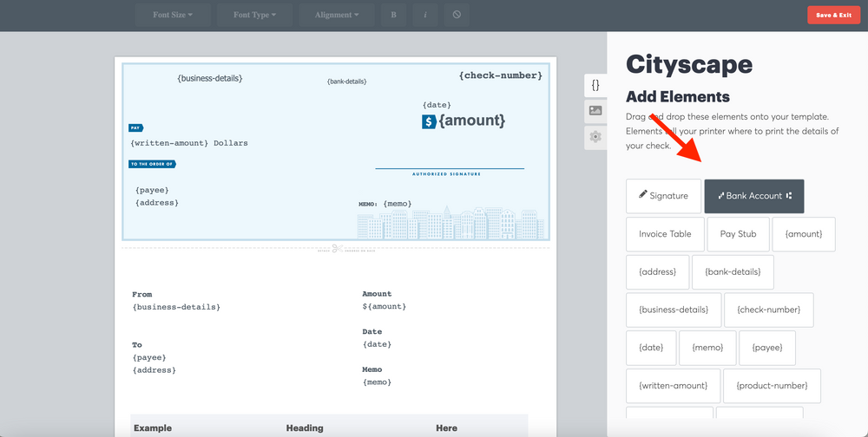Pick the Invoice Table element
Viewport: 868px width, 437px height.
click(x=665, y=234)
